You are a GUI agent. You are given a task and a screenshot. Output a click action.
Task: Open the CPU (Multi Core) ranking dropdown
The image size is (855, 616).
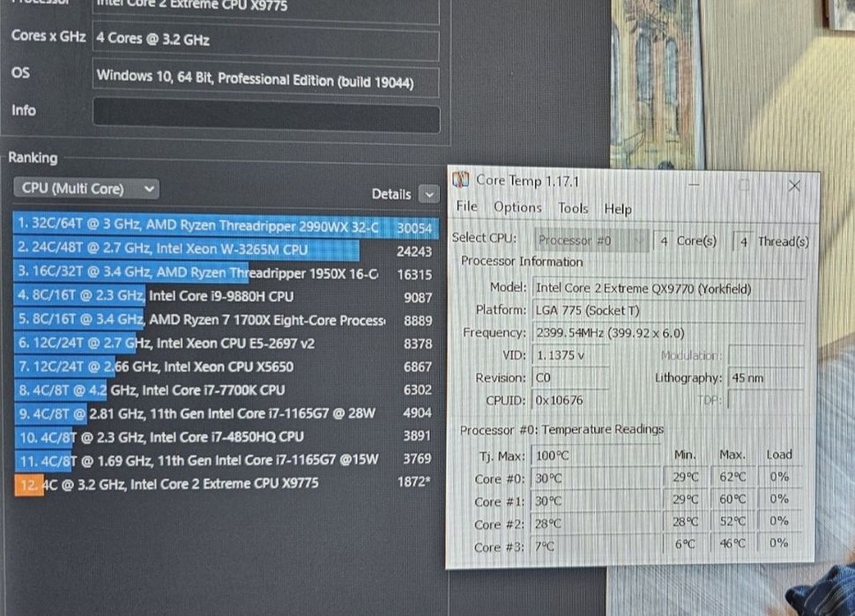point(86,189)
